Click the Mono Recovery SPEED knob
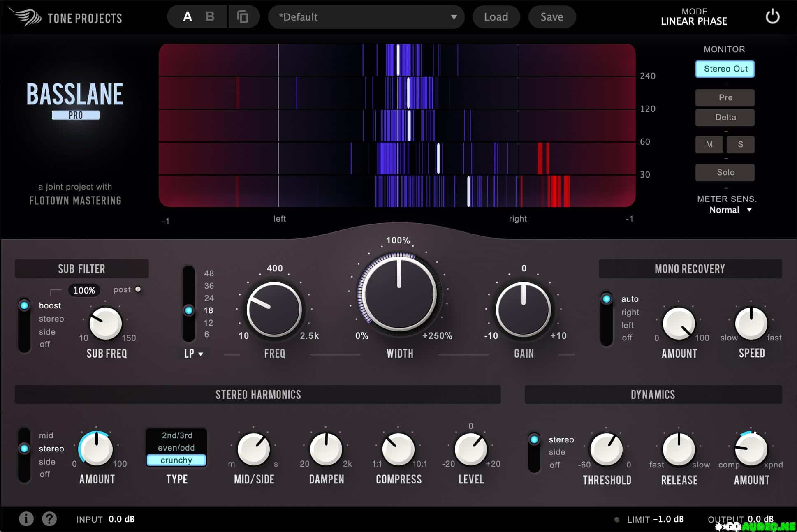The height and width of the screenshot is (532, 797). [x=751, y=324]
